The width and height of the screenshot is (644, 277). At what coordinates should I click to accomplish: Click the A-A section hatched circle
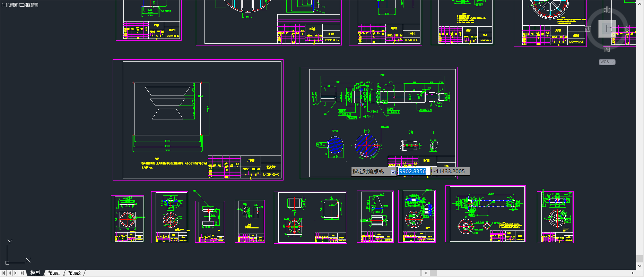[x=335, y=145]
